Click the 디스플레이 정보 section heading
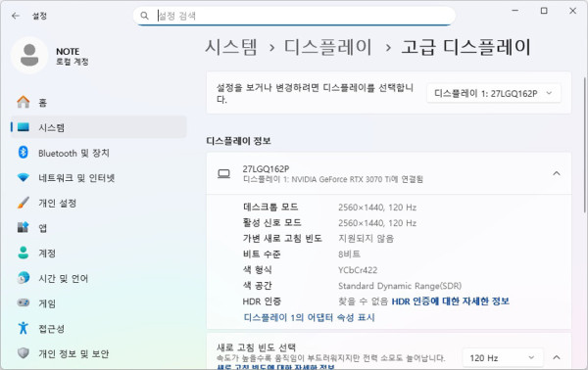Screen dimensions: 588x370 239,141
